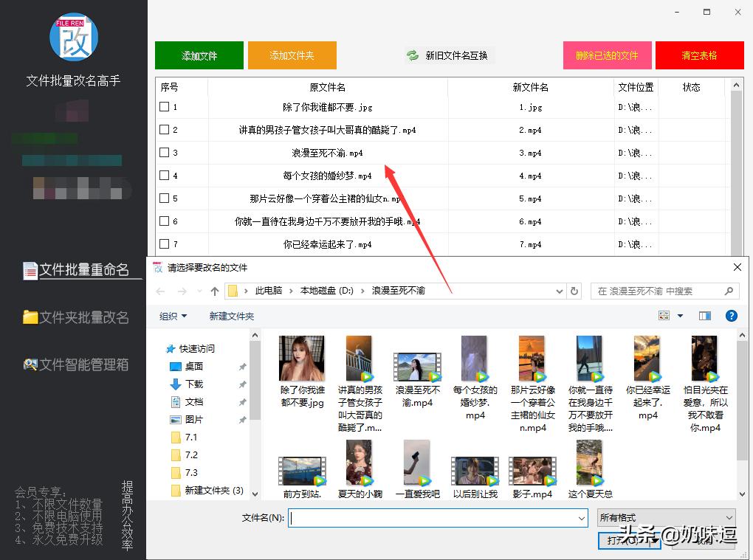The width and height of the screenshot is (753, 560).
Task: Click the change view icon in the dialog toolbar
Action: (665, 315)
